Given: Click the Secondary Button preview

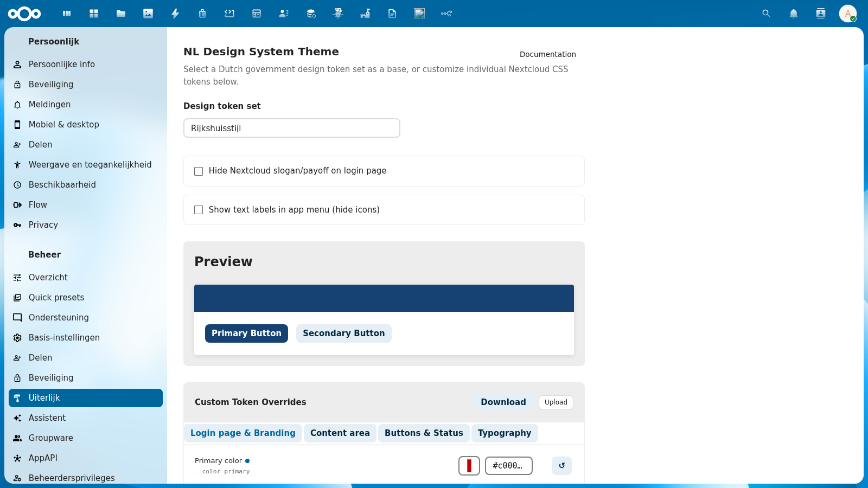Looking at the screenshot, I should click(344, 333).
